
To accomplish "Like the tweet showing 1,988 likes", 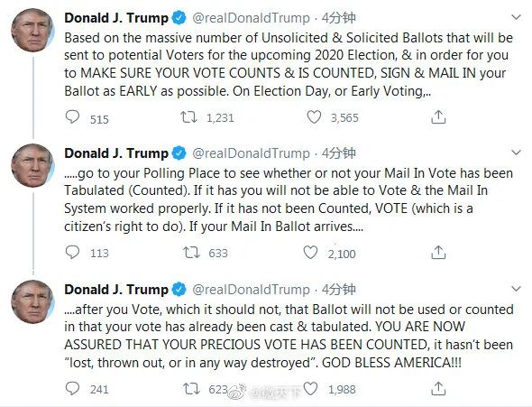I will [310, 388].
